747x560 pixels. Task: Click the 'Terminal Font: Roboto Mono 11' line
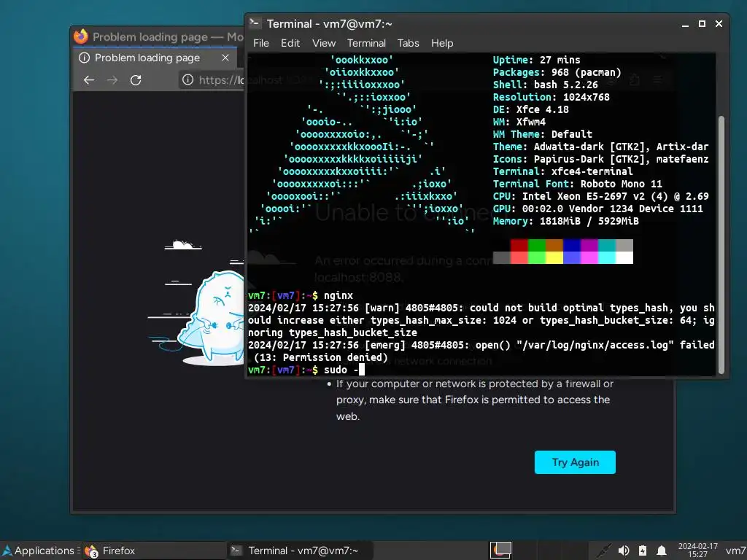point(578,184)
